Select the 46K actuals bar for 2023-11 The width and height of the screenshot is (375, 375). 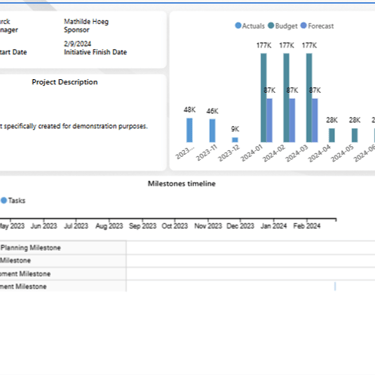212,131
